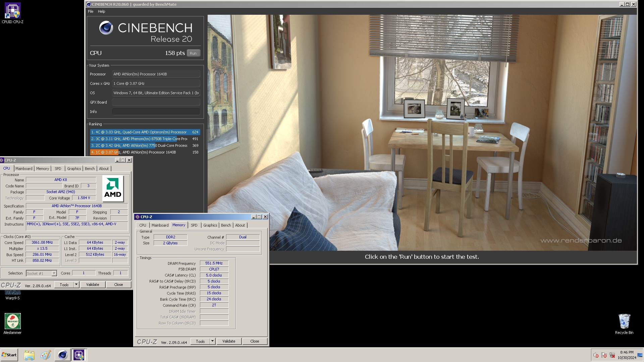Click the FSB:DRAM value CPU/7
Viewport: 644px width, 362px height.
214,269
